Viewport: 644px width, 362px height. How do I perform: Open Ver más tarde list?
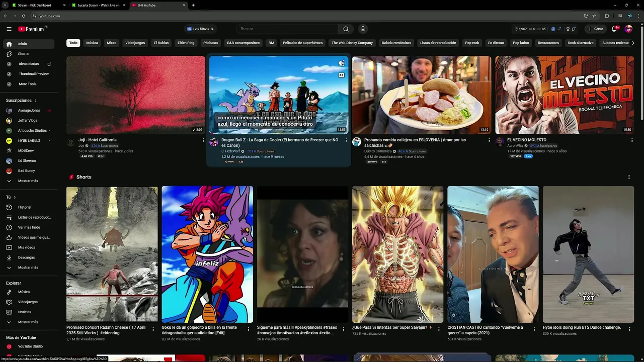click(28, 227)
